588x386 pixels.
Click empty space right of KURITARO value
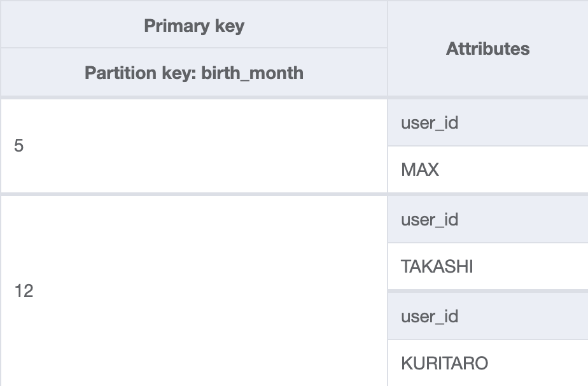[541, 364]
